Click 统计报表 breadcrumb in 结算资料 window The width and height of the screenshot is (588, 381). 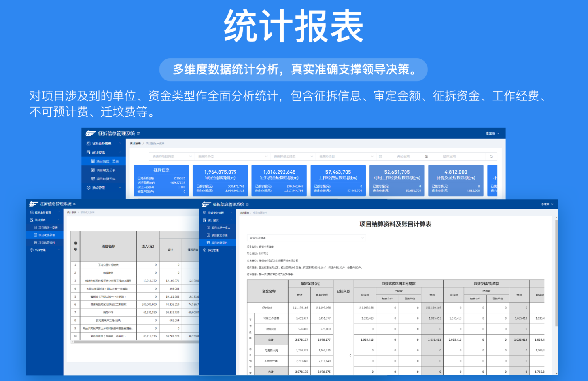click(244, 213)
